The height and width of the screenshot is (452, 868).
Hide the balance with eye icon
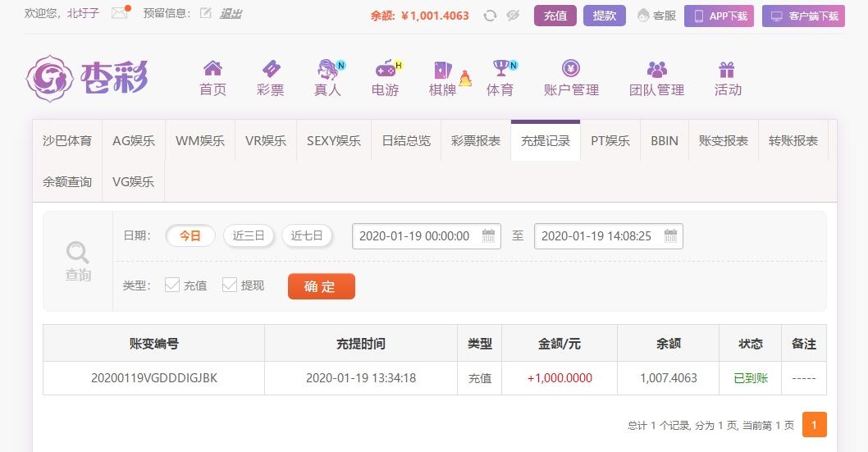click(513, 16)
